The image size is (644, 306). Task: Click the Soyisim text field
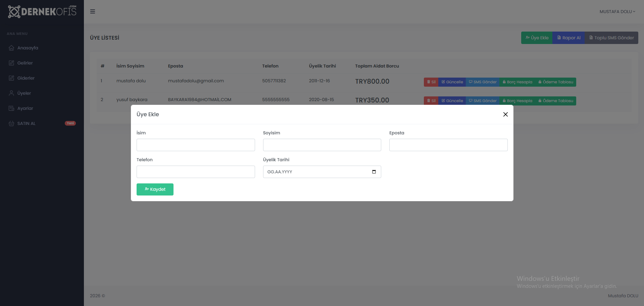click(x=322, y=145)
